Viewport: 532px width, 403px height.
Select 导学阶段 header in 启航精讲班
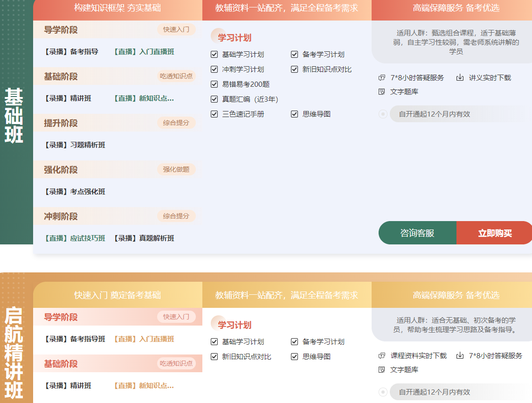pyautogui.click(x=61, y=317)
